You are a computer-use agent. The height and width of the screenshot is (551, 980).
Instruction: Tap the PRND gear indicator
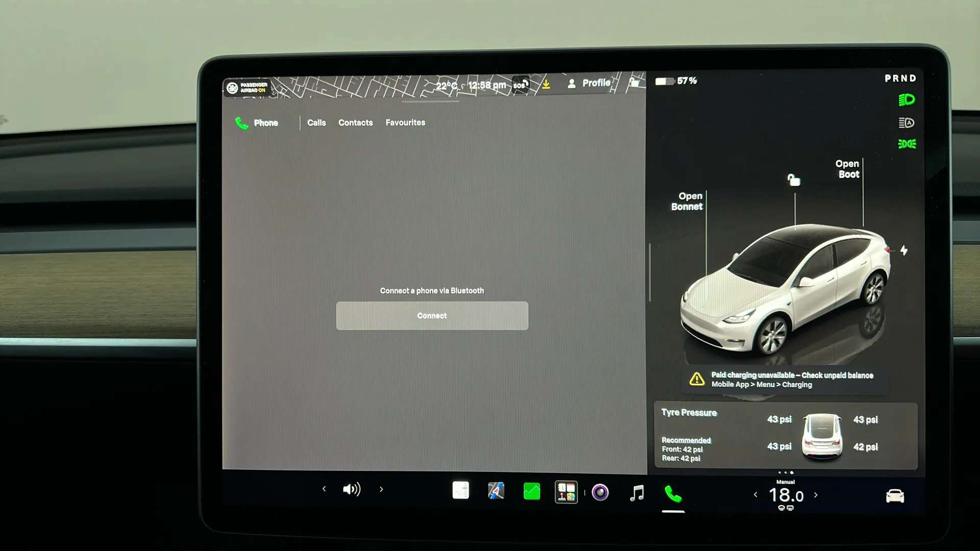(x=900, y=79)
